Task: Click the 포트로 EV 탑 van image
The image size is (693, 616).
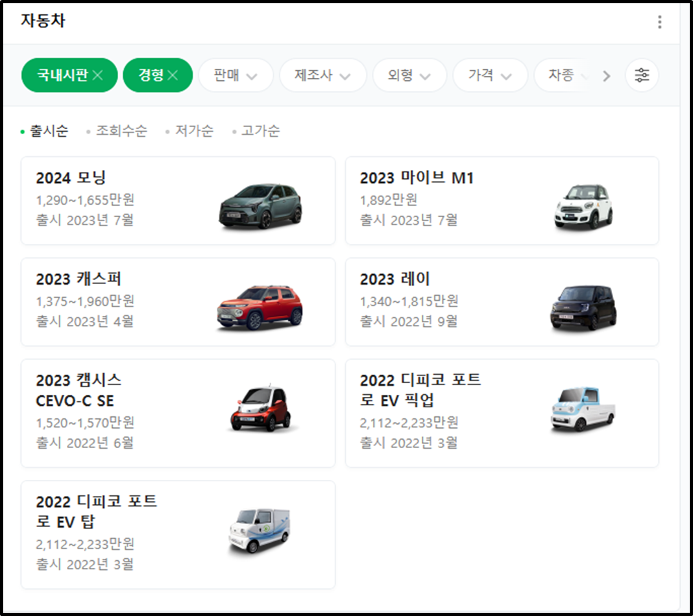Action: tap(260, 530)
